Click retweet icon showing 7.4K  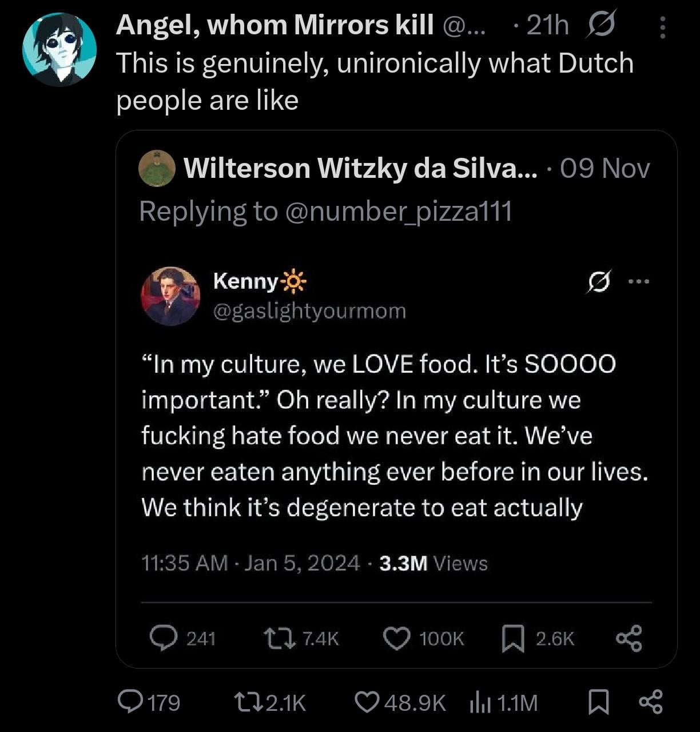tap(279, 638)
